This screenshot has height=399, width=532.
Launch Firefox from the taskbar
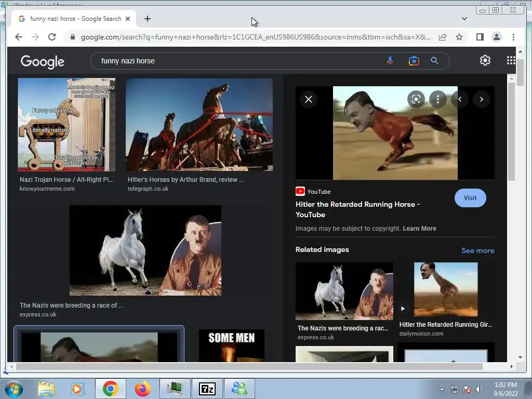point(142,389)
